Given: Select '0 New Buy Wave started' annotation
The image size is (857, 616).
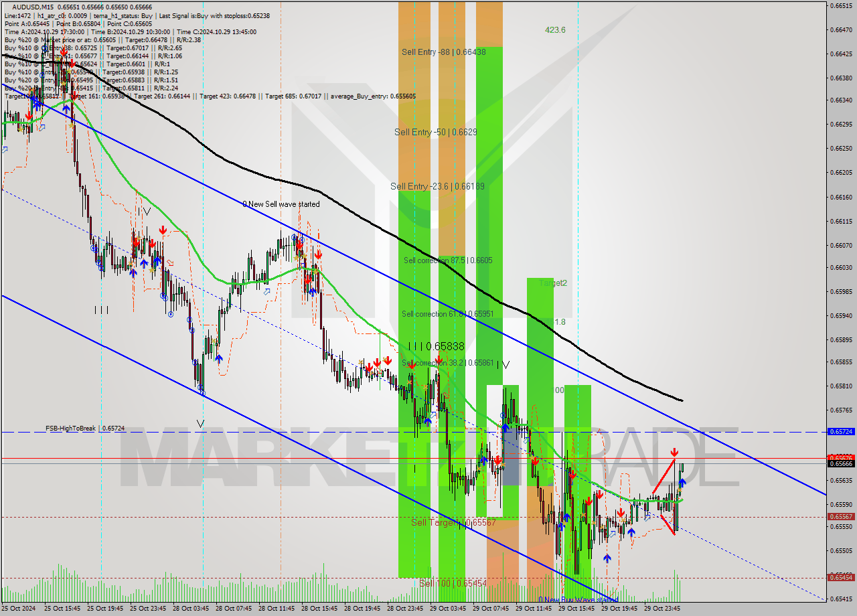Looking at the screenshot, I should (578, 600).
